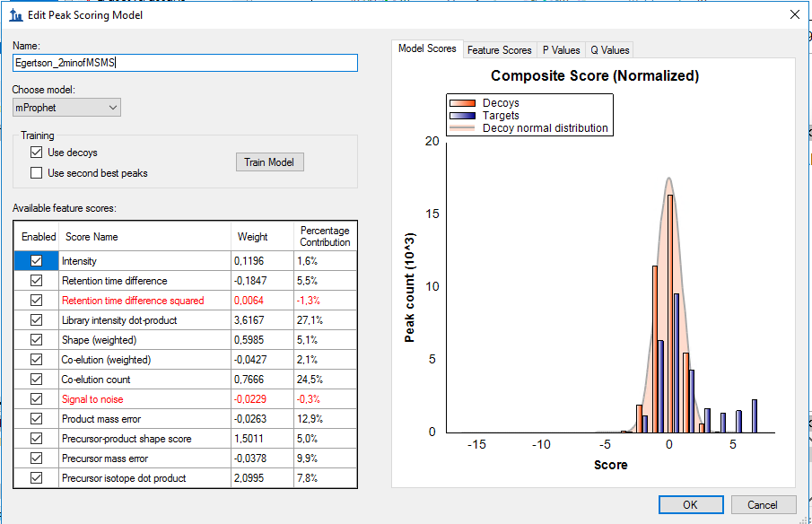Confirm with the OK button

(x=690, y=504)
